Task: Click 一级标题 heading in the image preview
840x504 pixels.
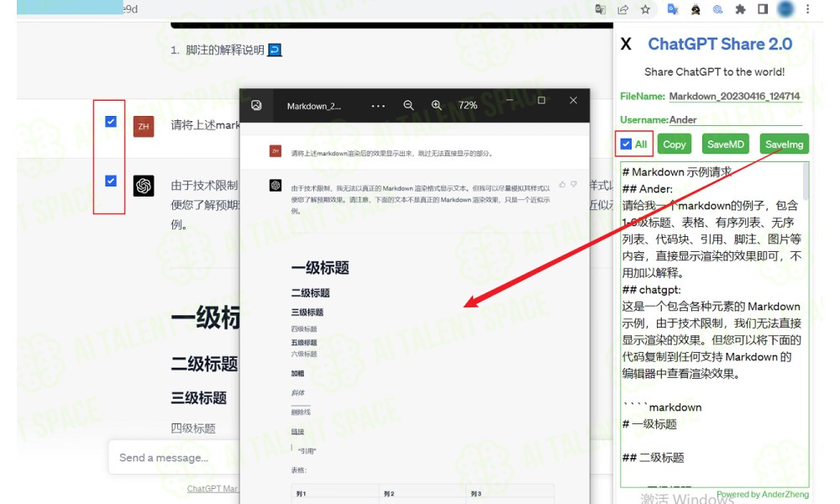Action: 320,268
